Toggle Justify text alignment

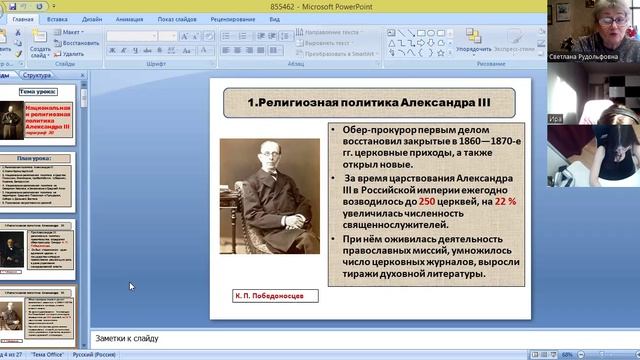(260, 51)
